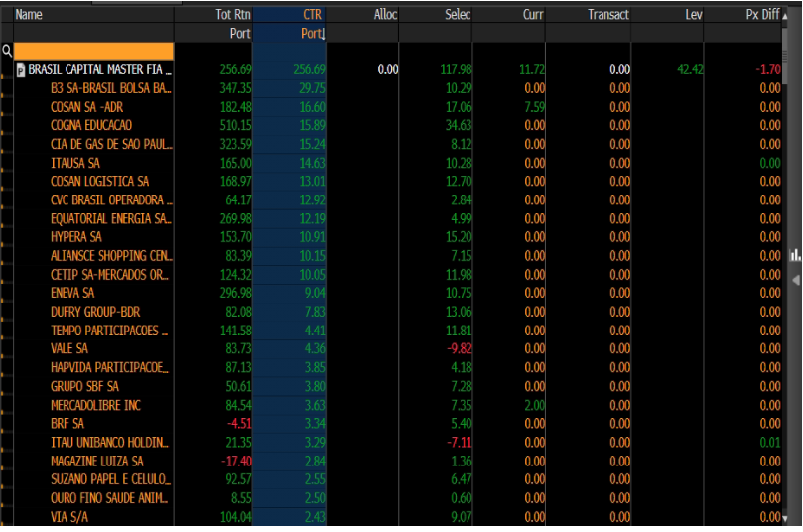Sort by the Name column header
Image resolution: width=803 pixels, height=532 pixels.
pyautogui.click(x=29, y=14)
